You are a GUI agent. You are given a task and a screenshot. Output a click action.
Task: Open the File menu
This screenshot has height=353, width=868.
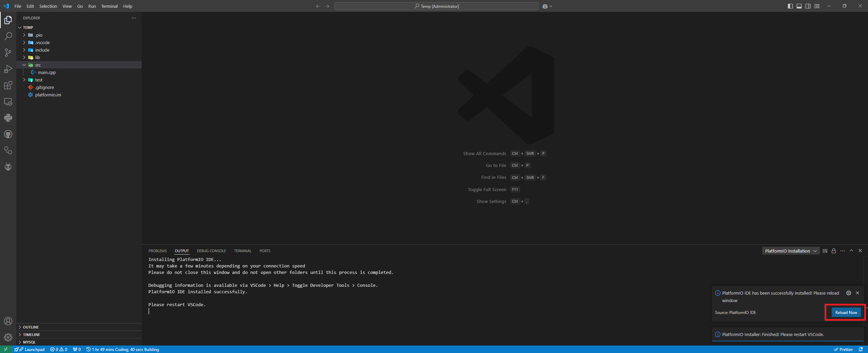[x=18, y=6]
